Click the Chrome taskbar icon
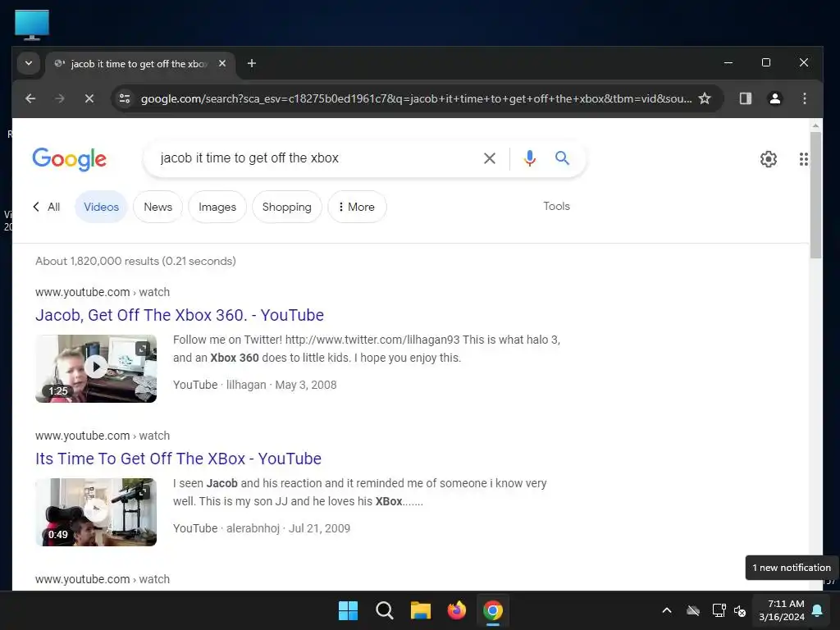Screen dimensions: 840x630 coord(493,610)
